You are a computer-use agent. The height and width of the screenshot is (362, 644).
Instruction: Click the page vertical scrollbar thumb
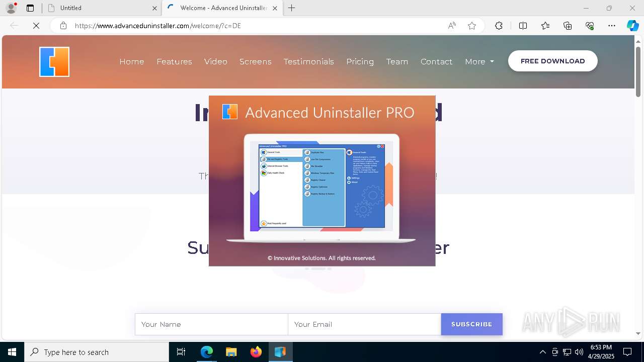(x=638, y=71)
